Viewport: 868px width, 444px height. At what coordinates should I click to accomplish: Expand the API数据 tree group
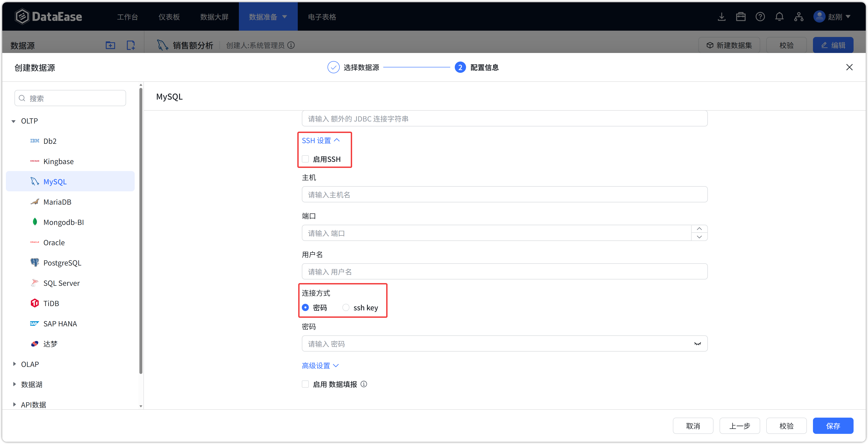point(14,404)
